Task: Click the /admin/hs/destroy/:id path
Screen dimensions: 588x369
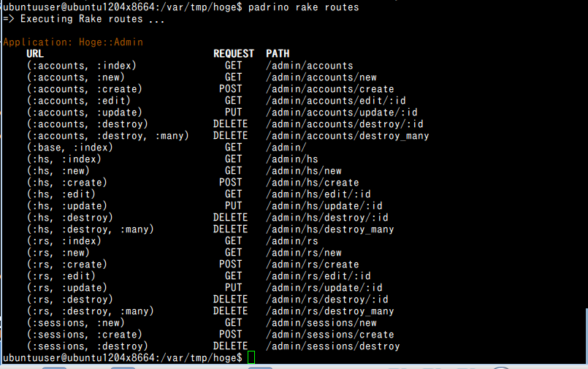Action: coord(327,217)
